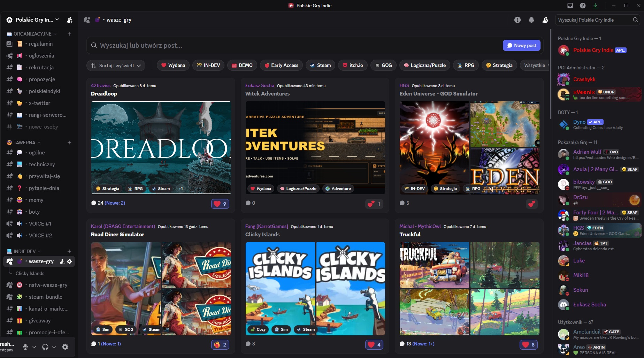Open User Settings gear icon

(65, 347)
